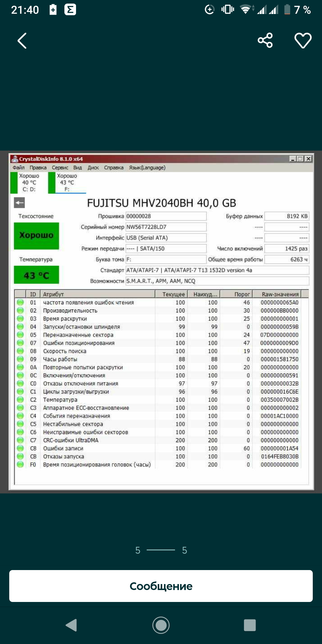Select the row 'Температура' in attribute table
Image resolution: width=322 pixels, height=644 pixels.
pos(158,400)
